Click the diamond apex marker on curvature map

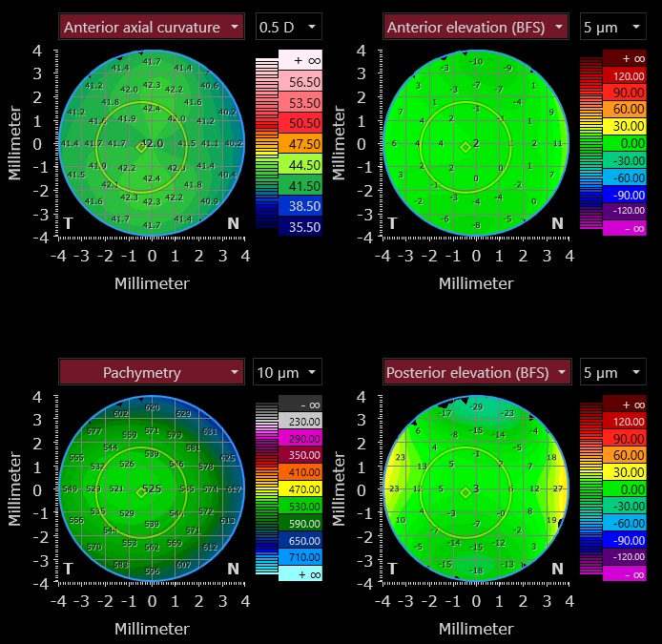(x=141, y=146)
